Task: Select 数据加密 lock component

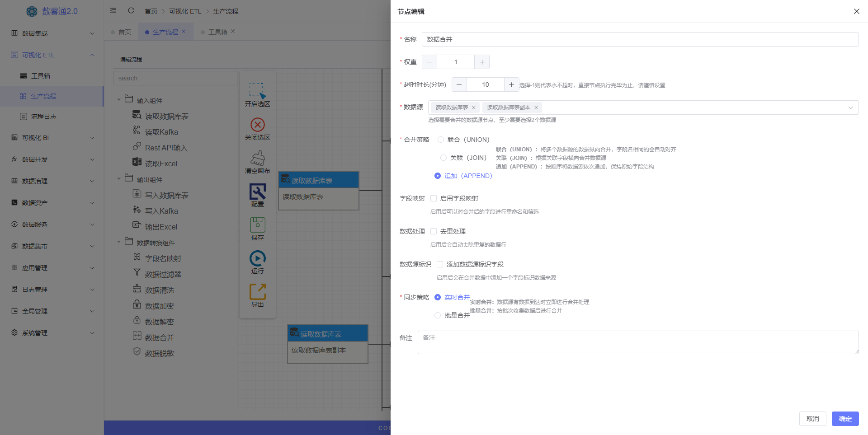Action: coord(159,306)
